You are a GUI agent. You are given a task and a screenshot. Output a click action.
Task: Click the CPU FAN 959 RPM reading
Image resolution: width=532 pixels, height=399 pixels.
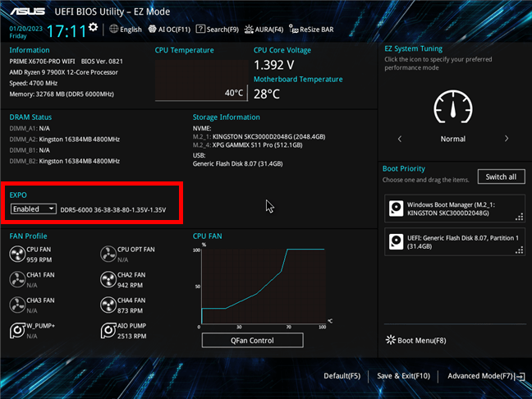pos(39,259)
